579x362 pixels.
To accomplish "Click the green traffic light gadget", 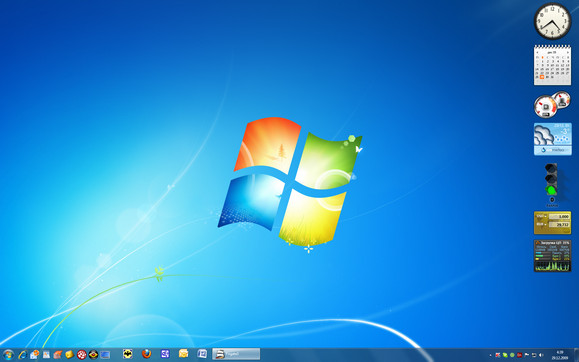I will coord(551,191).
